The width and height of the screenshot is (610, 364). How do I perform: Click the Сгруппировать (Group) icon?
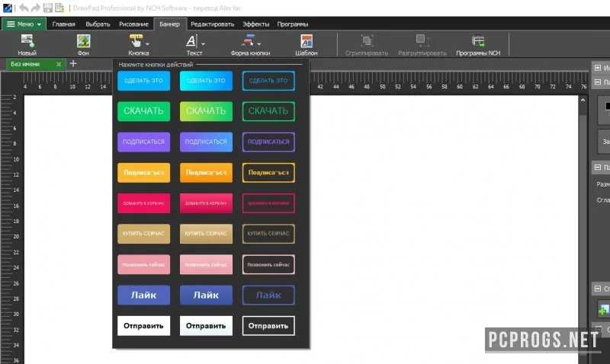point(367,40)
